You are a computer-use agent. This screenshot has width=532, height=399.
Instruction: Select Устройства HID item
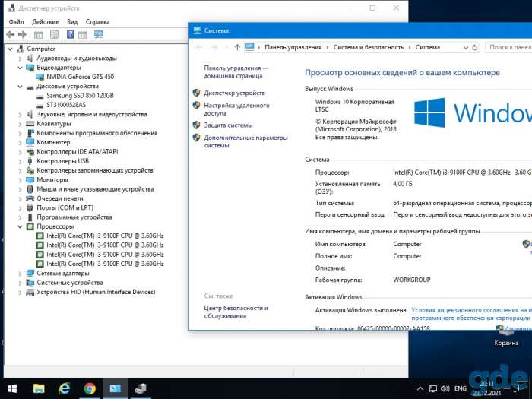tap(96, 292)
